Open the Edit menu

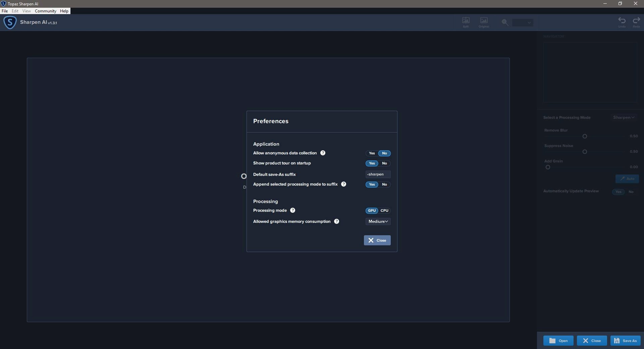[15, 11]
